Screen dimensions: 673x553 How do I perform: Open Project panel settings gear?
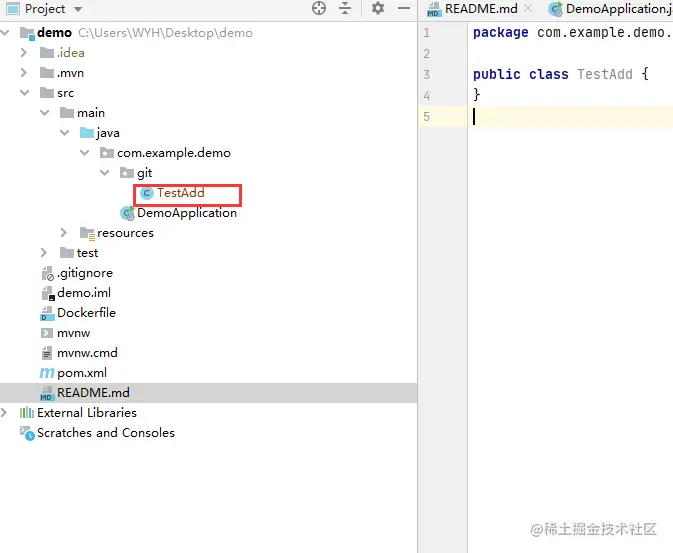[378, 8]
